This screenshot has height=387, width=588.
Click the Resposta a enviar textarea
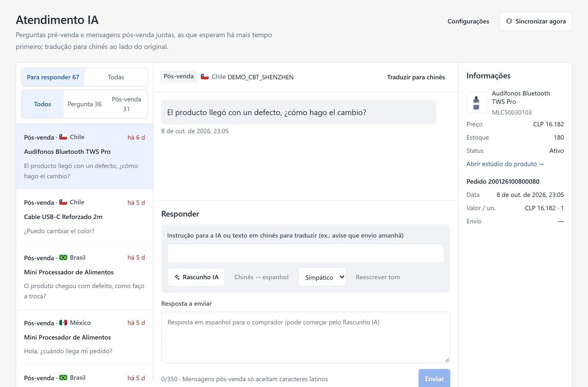306,337
